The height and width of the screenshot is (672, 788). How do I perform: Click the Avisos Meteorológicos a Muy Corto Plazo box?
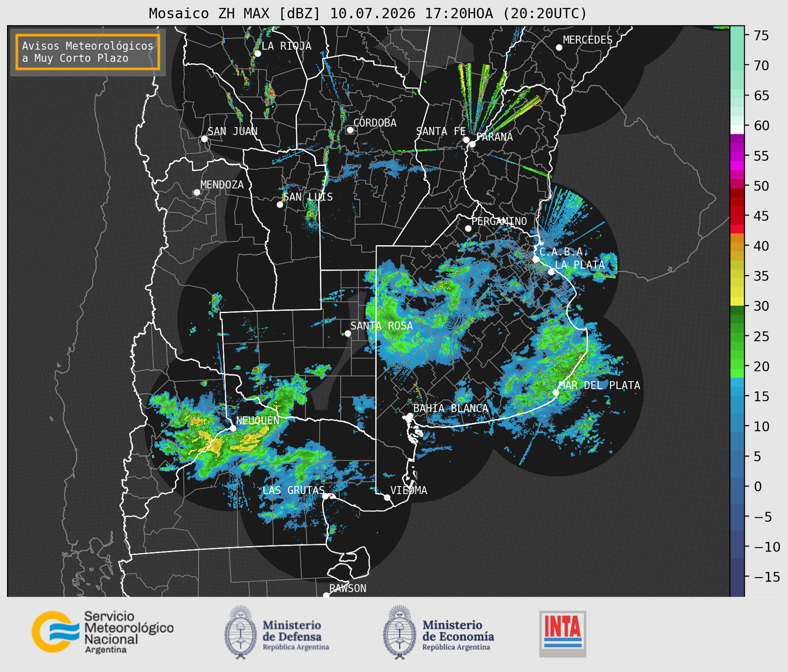[88, 52]
